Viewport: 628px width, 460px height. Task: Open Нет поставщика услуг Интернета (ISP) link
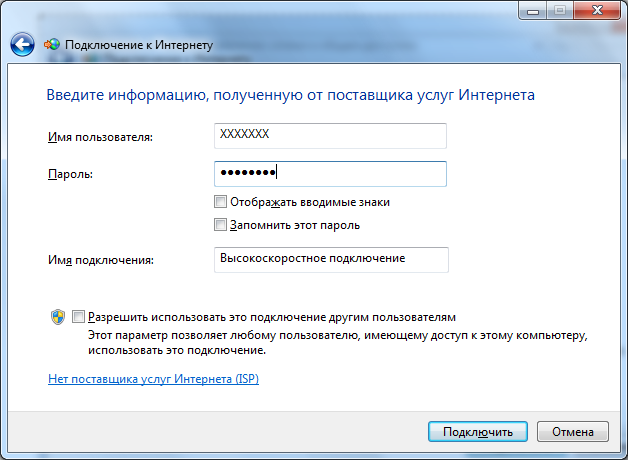pyautogui.click(x=153, y=379)
